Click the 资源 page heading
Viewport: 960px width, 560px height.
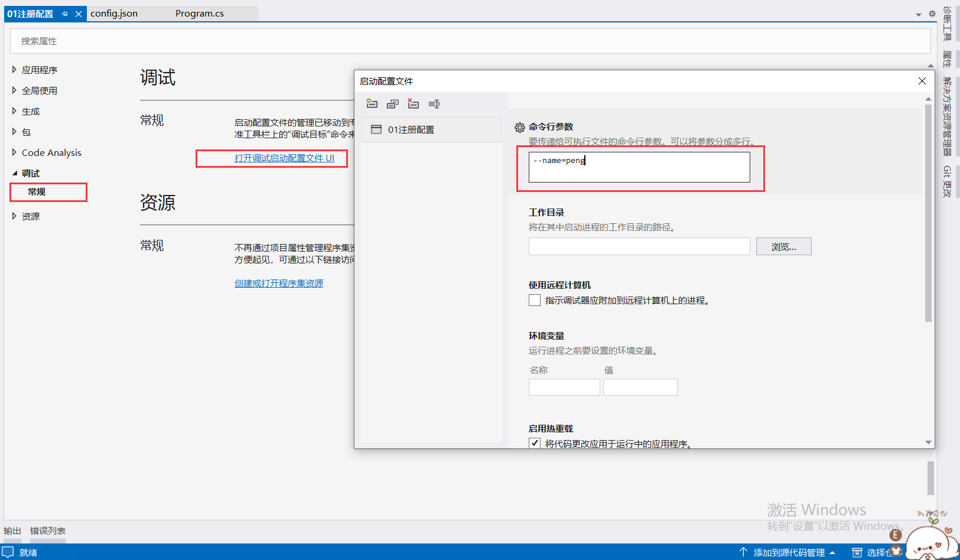(x=158, y=203)
